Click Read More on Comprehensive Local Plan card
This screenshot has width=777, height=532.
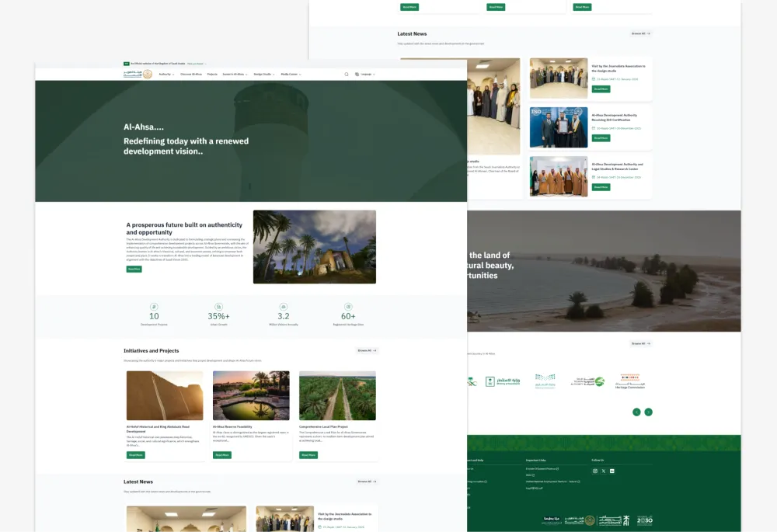pyautogui.click(x=308, y=455)
